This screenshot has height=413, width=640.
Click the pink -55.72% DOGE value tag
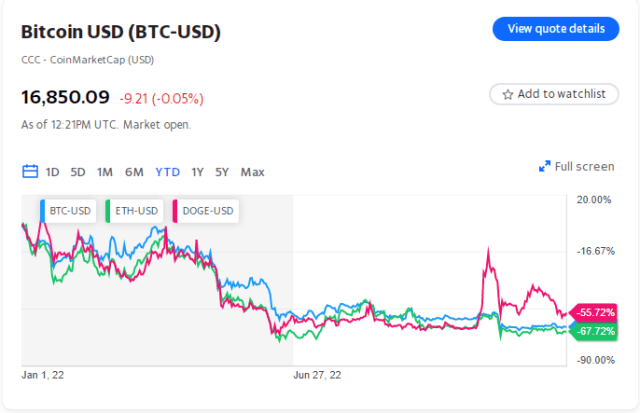point(592,313)
